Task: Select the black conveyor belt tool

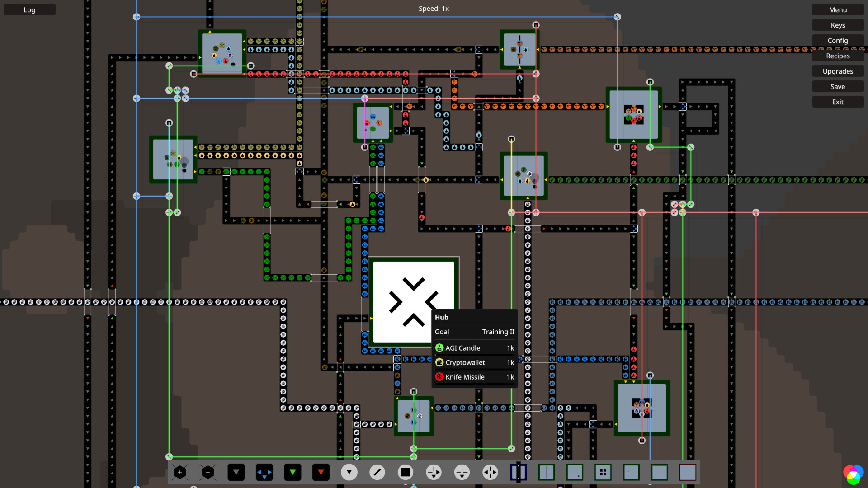Action: pos(236,472)
